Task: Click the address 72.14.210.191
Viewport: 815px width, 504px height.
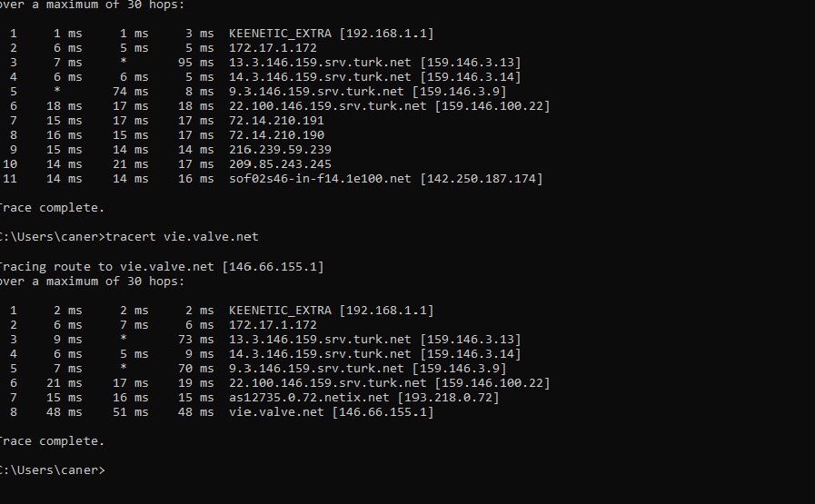Action: 276,121
